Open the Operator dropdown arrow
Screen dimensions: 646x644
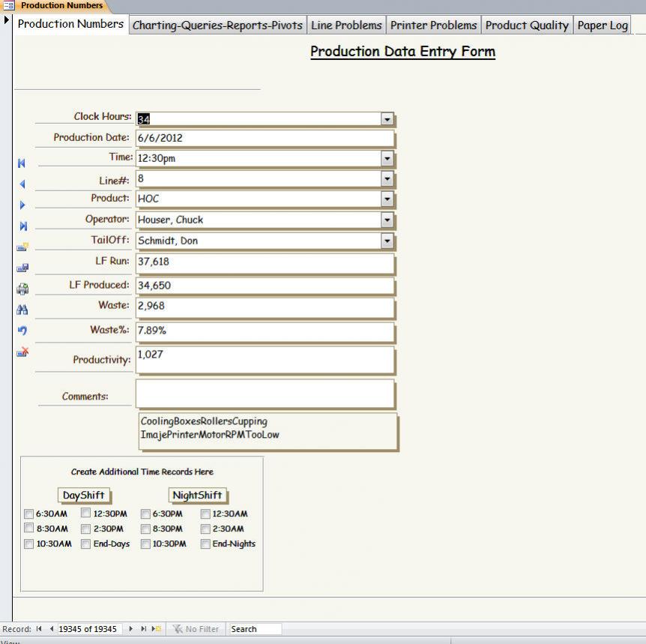click(x=387, y=220)
